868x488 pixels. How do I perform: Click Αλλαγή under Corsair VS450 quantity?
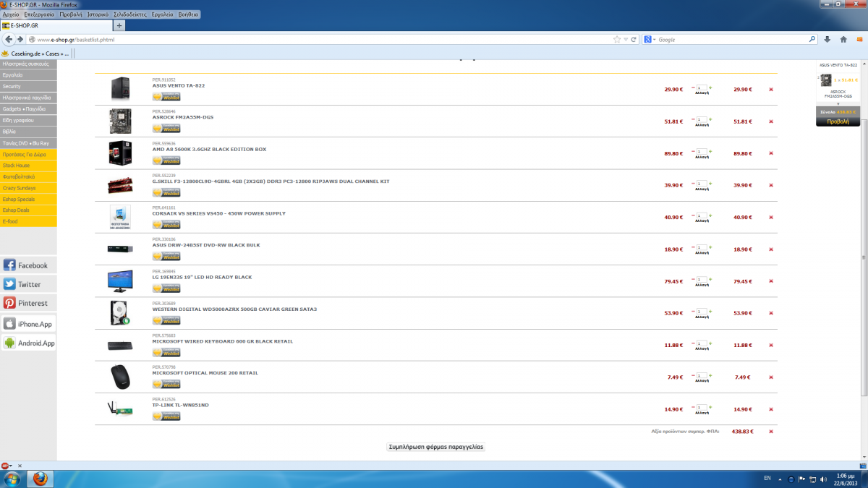[702, 221]
